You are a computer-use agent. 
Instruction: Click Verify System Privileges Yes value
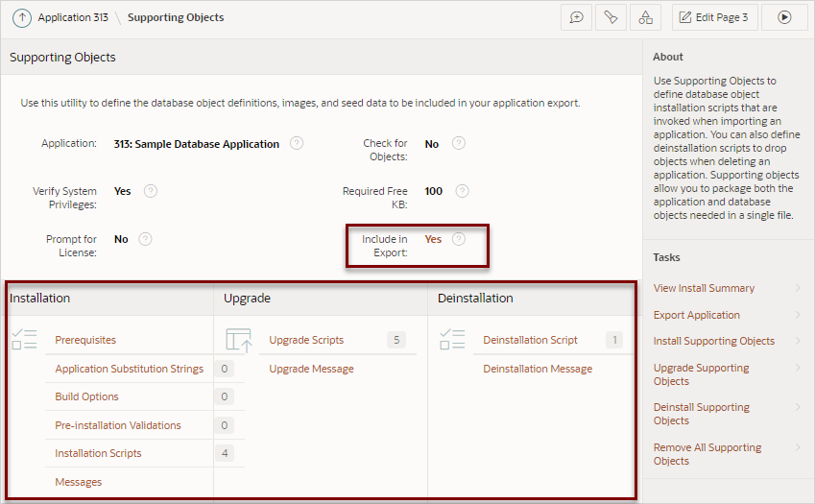(122, 191)
